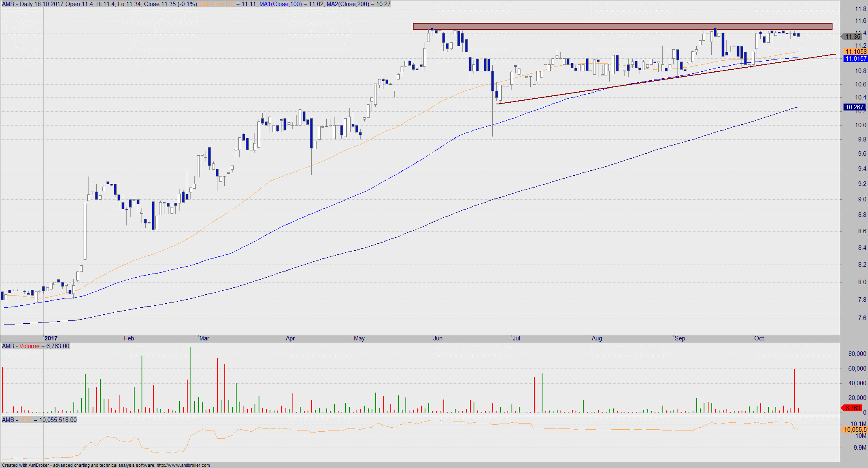868x468 pixels.
Task: Click the Mar label on time axis
Action: pyautogui.click(x=204, y=338)
